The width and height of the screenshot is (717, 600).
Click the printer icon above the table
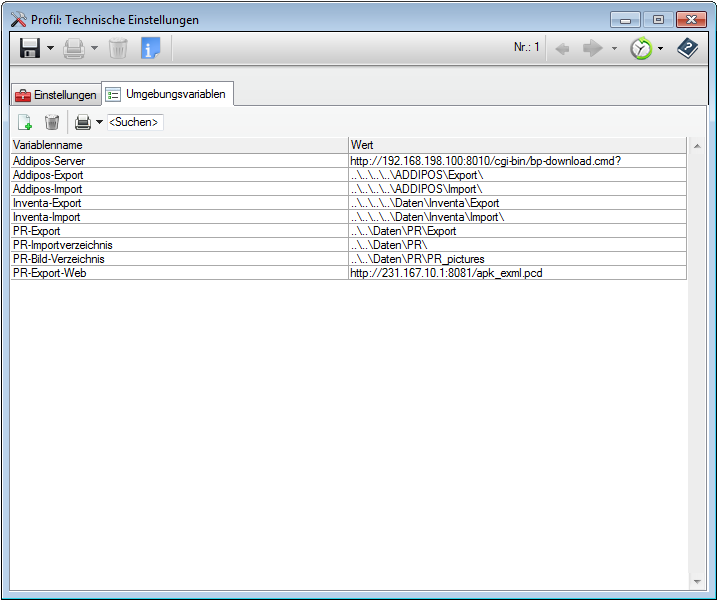[83, 122]
